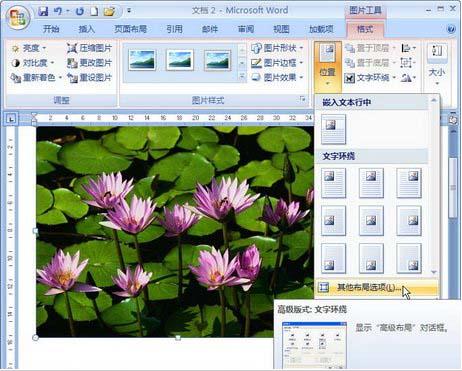Open 图片形状 picture shape dropdown

point(277,48)
